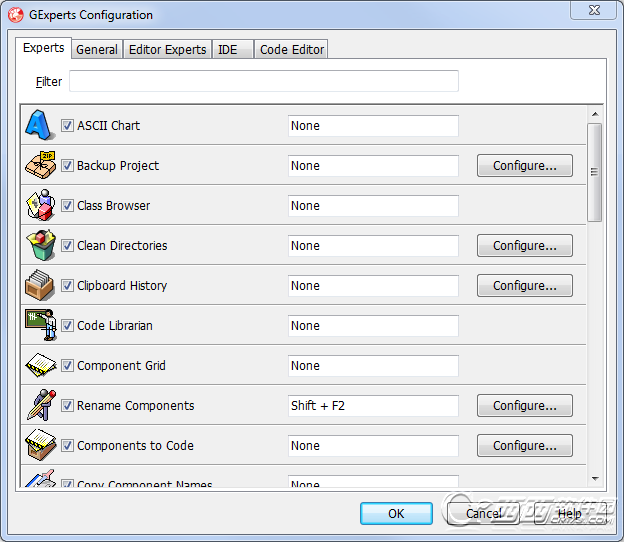Open Configure for Backup Project

pyautogui.click(x=525, y=166)
